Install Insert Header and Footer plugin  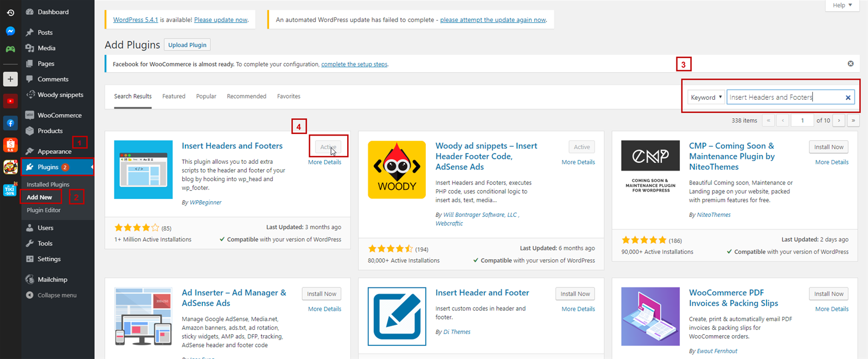(x=575, y=294)
